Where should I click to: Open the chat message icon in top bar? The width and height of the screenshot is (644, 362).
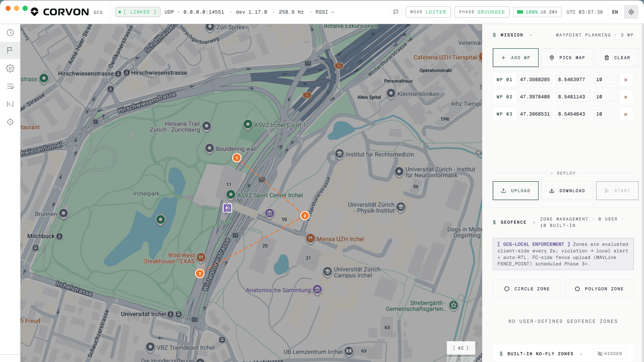point(396,12)
